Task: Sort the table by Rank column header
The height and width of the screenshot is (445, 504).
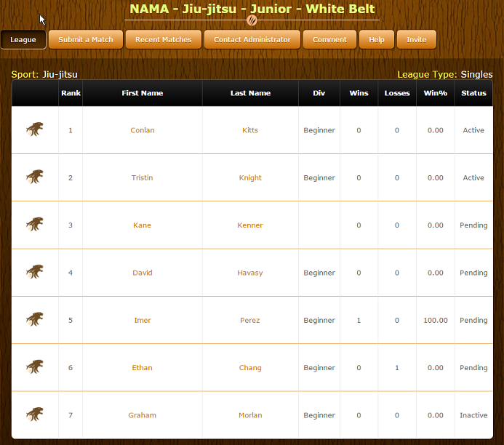Action: coord(71,93)
